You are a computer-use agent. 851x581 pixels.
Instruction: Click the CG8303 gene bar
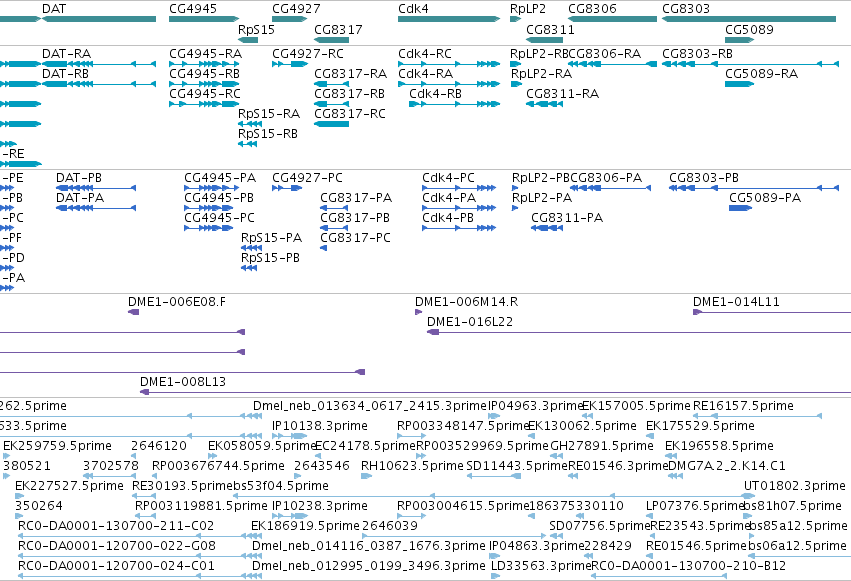(x=749, y=19)
